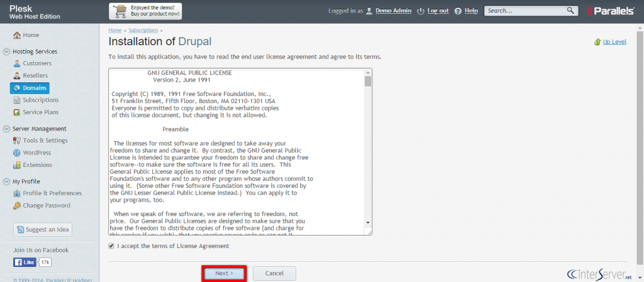
Task: Click the Extensions blocks icon
Action: click(x=17, y=165)
